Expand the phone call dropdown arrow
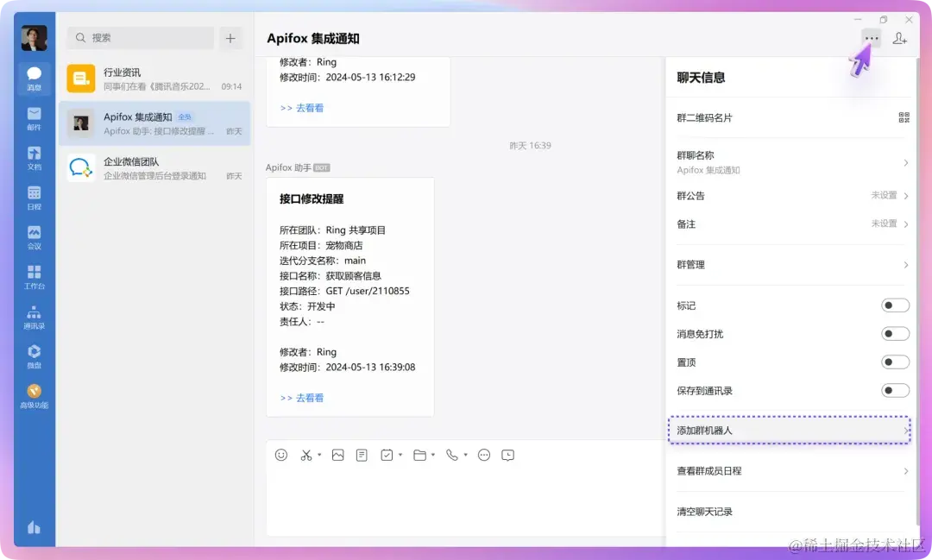Screen dimensions: 932x560 pyautogui.click(x=465, y=456)
